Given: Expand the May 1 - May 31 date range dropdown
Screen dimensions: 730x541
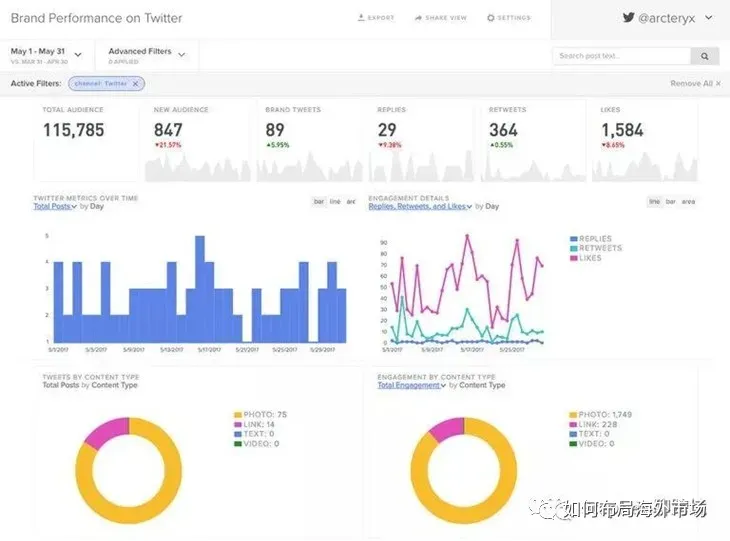Looking at the screenshot, I should (78, 54).
